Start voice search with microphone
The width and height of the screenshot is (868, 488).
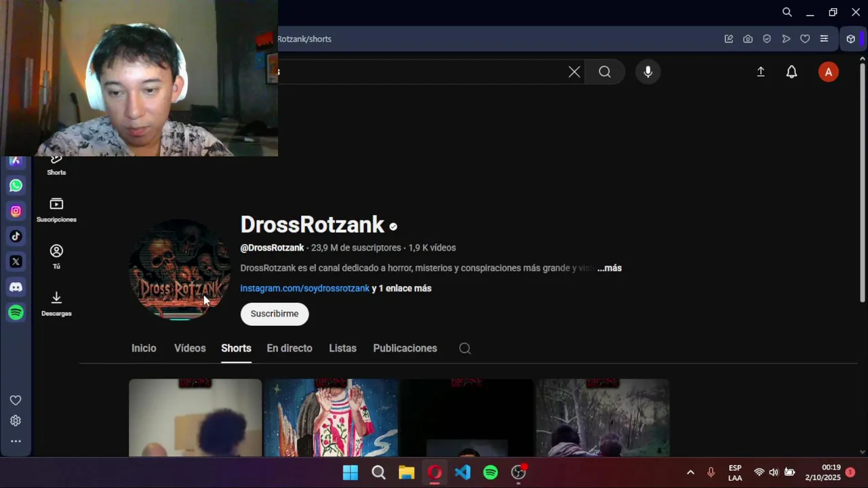[x=648, y=72]
